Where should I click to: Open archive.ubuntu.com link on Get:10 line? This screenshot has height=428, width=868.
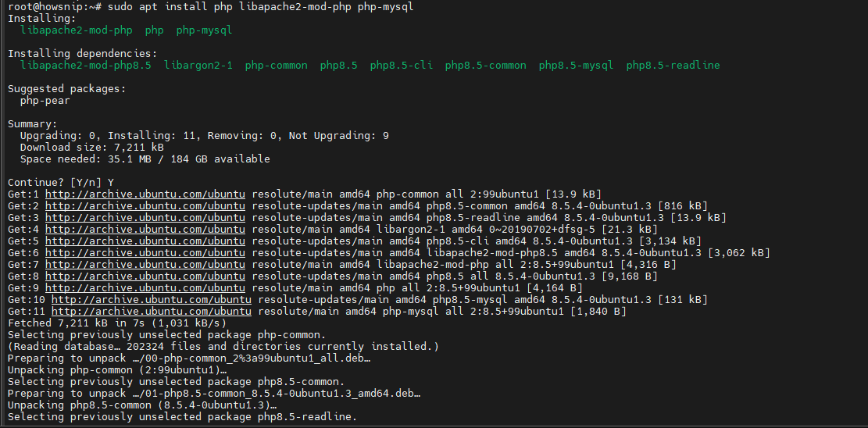pos(151,300)
